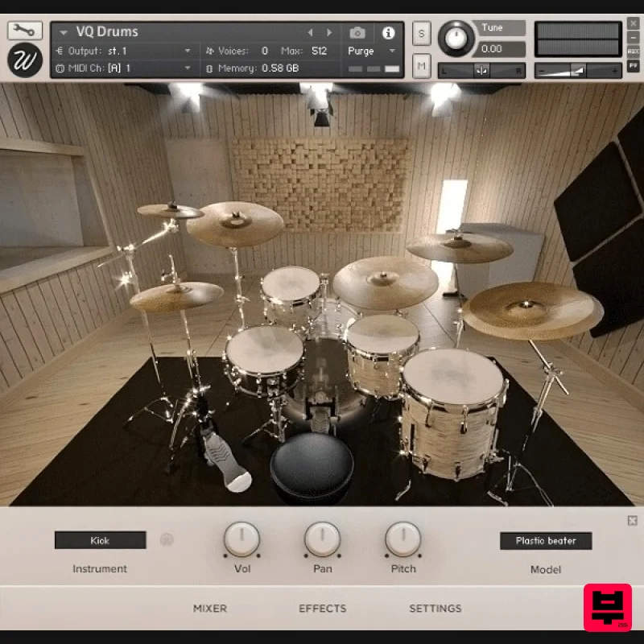Open the Settings tab

tap(435, 609)
